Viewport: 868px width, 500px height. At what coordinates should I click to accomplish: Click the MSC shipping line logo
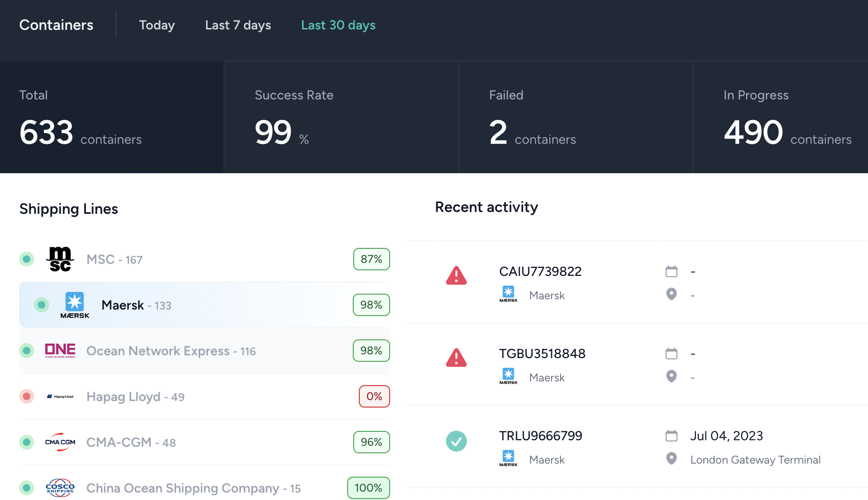point(60,259)
